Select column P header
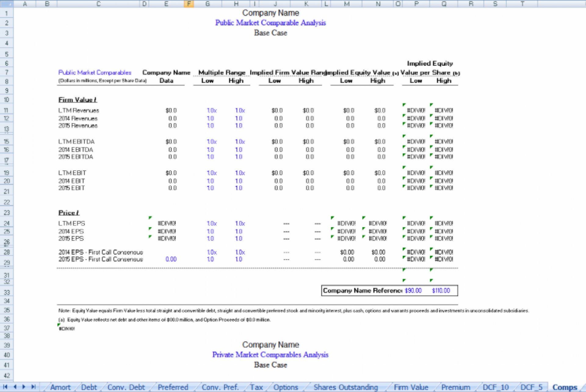 [x=416, y=4]
